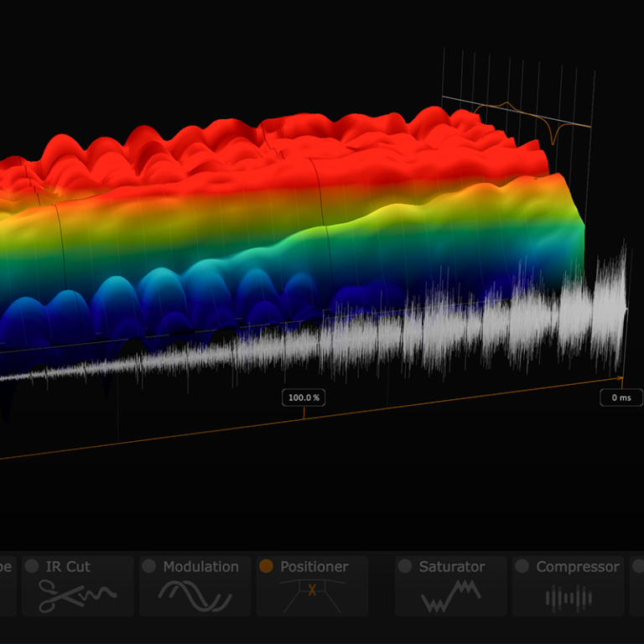
Task: Select the Modulation module label
Action: pyautogui.click(x=200, y=567)
